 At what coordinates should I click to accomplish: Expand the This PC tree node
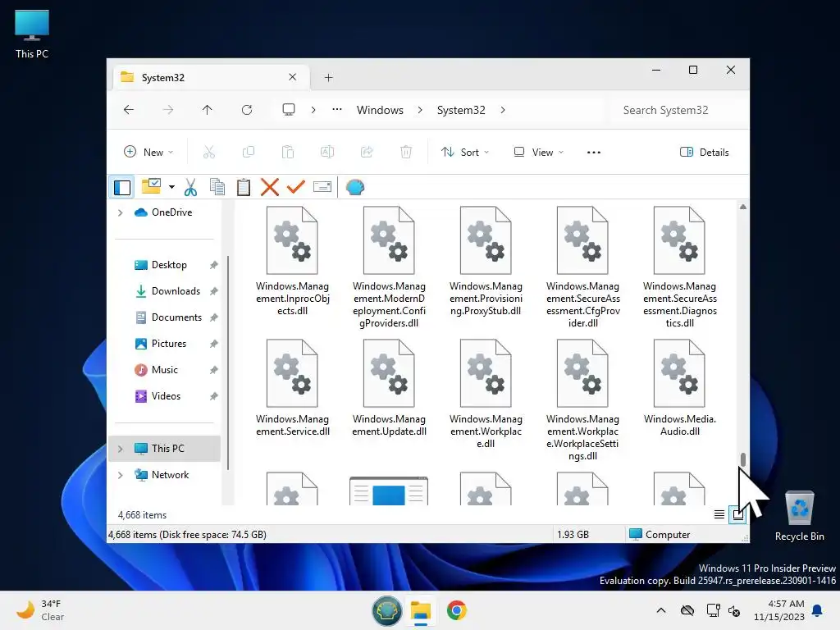120,449
